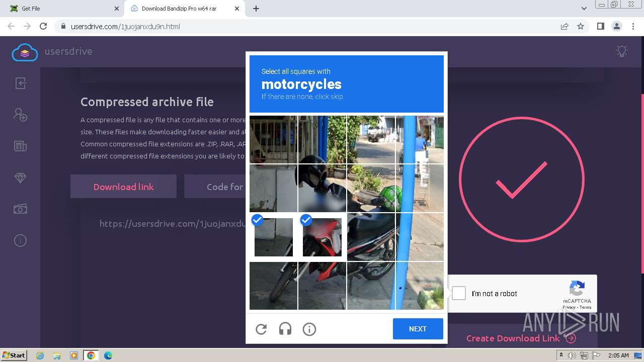
Task: Open Internet Explorer from taskbar
Action: coord(40,355)
